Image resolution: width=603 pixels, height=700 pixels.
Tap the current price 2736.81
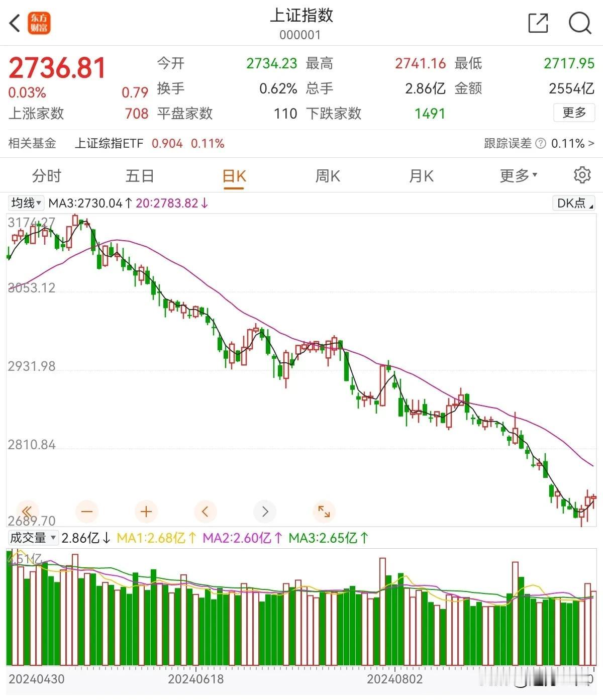click(57, 68)
